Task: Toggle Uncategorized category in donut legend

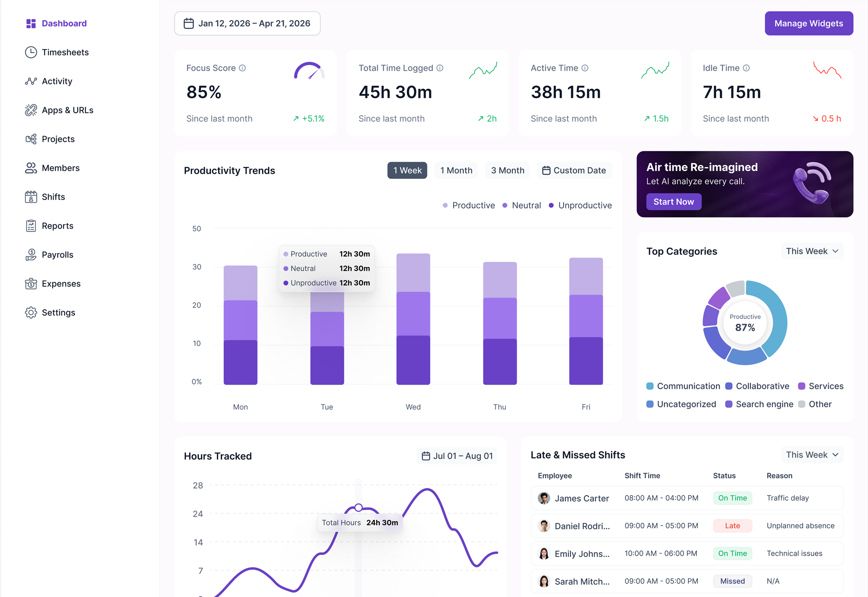Action: click(x=681, y=404)
